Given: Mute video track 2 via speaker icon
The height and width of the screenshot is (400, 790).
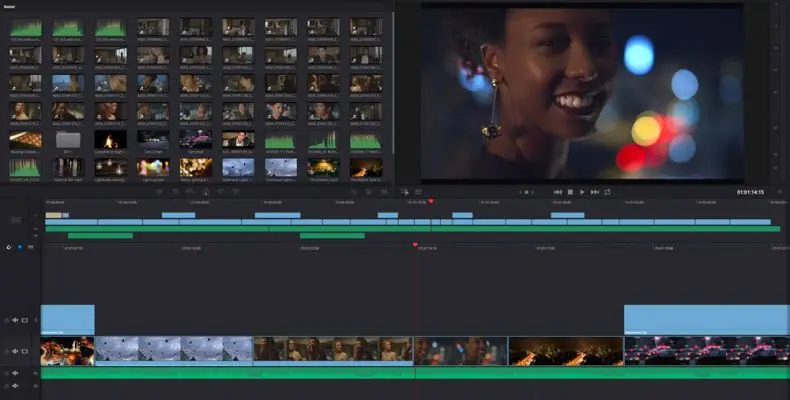Looking at the screenshot, I should point(15,320).
